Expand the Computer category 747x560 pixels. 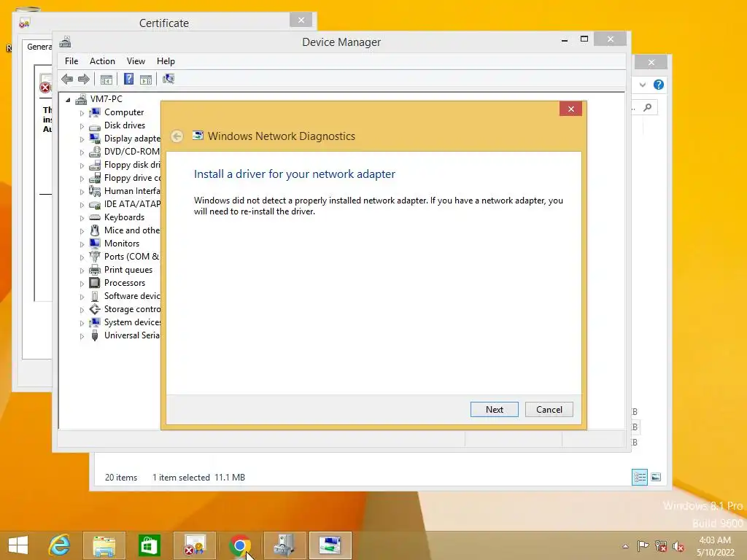82,113
